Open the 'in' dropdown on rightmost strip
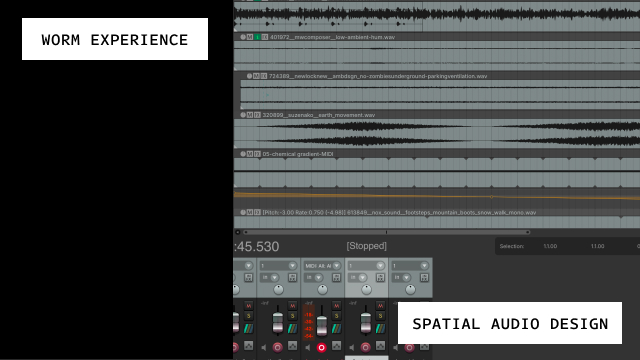Viewport: 640px width, 360px height. pos(402,278)
